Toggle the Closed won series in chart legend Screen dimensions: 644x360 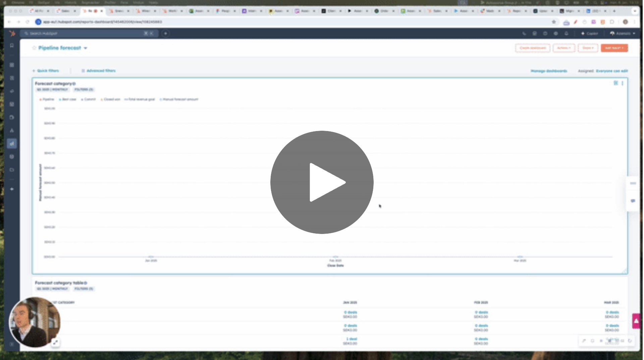(110, 100)
